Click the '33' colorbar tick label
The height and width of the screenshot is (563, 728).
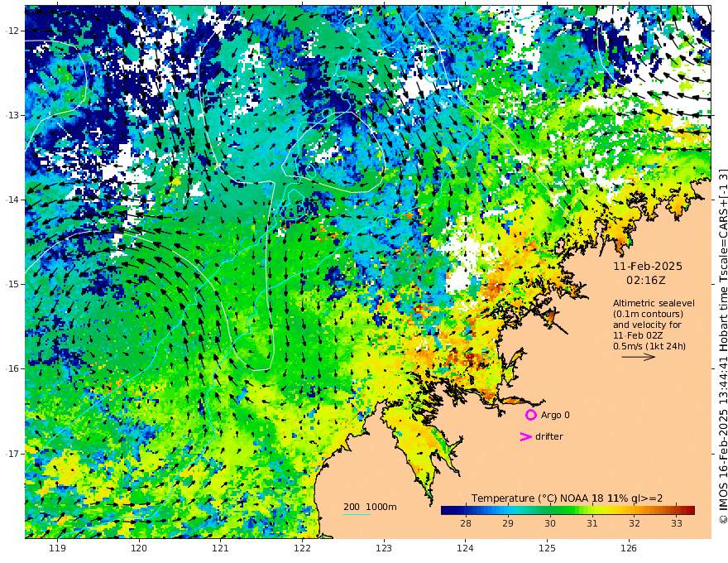pos(677,523)
